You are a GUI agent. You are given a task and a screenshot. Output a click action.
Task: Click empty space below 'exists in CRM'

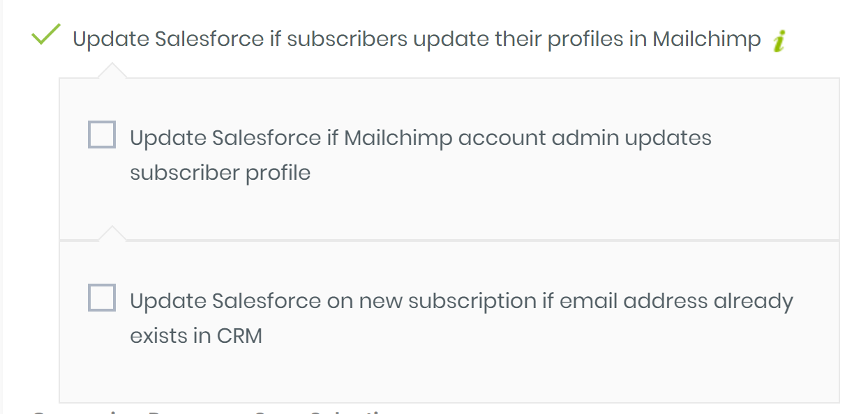pyautogui.click(x=447, y=374)
